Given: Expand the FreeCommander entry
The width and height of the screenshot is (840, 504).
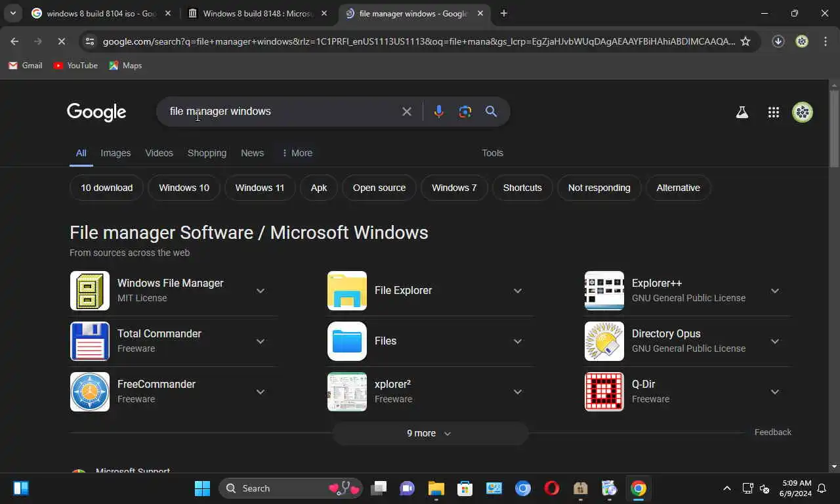Looking at the screenshot, I should [x=261, y=392].
